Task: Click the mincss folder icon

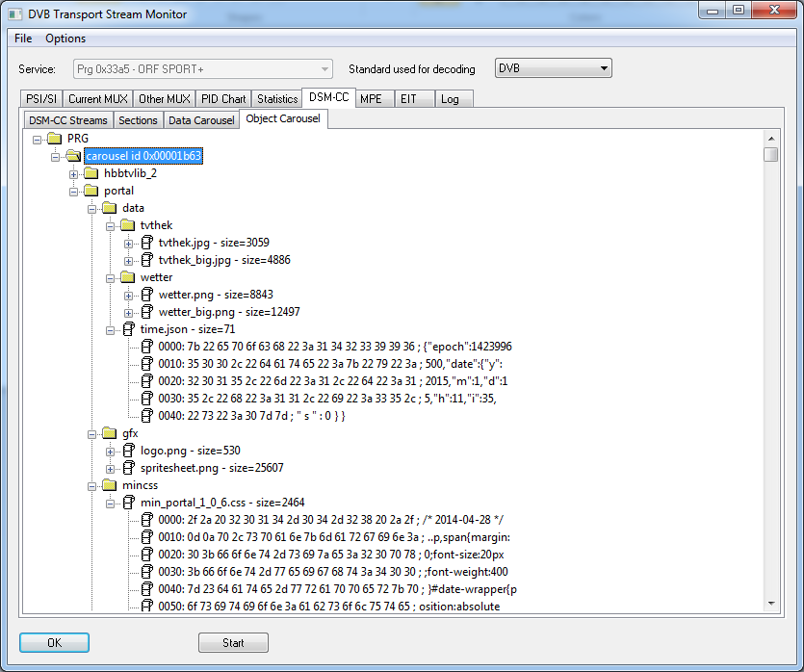Action: (109, 485)
